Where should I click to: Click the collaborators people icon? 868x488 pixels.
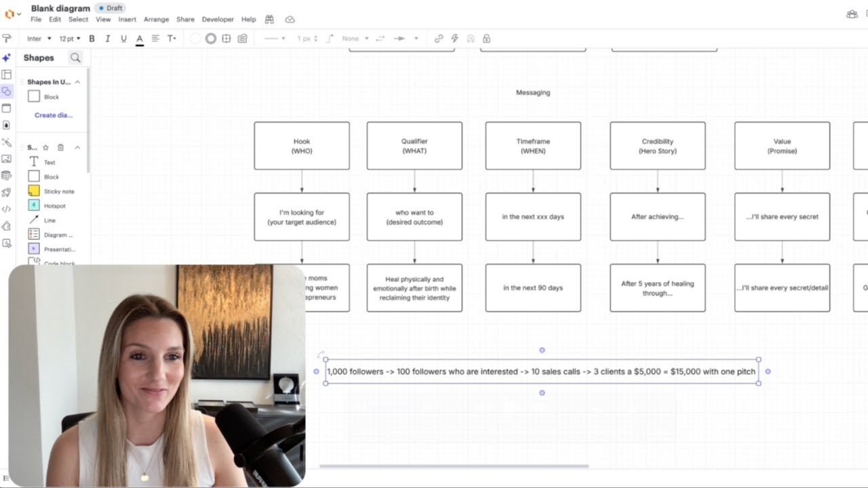coord(852,14)
